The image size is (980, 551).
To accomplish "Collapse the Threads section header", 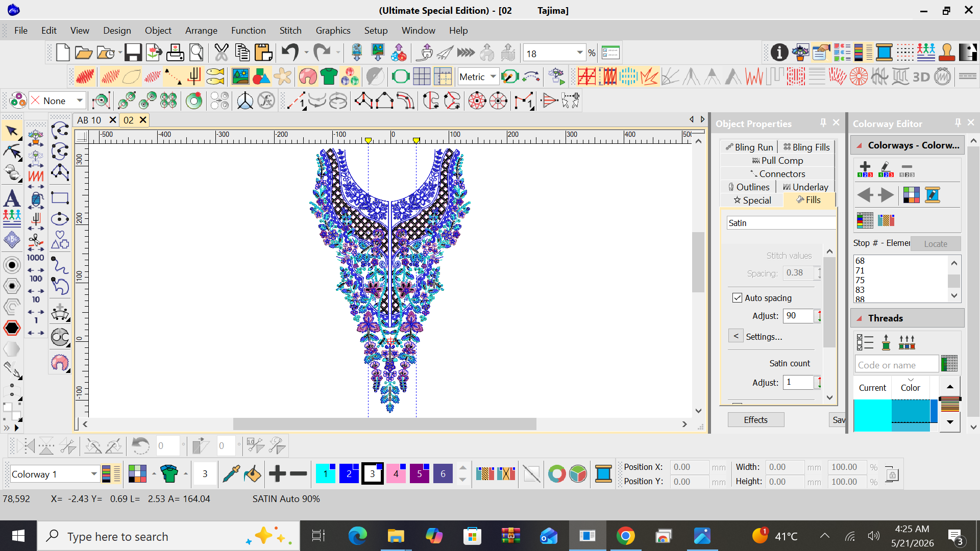I will tap(907, 318).
